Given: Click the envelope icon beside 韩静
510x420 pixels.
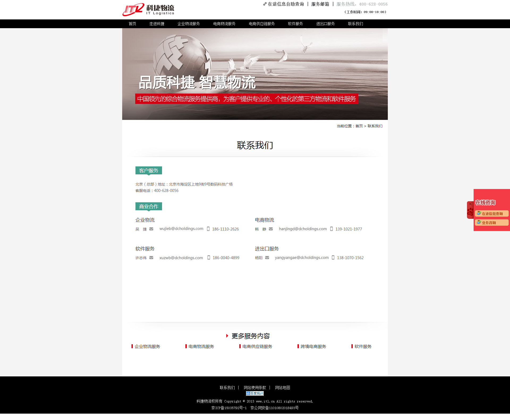Looking at the screenshot, I should pyautogui.click(x=271, y=229).
